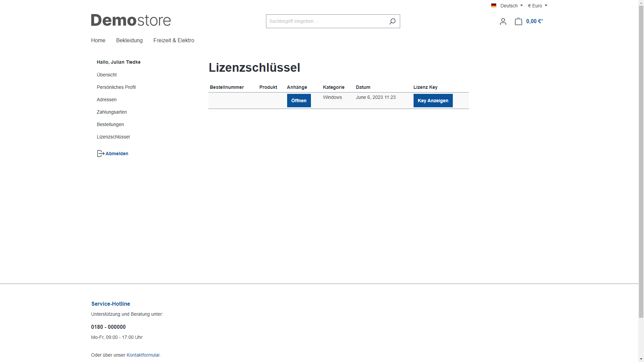Screen dimensions: 644x362
Task: Click the Datum column header
Action: click(x=363, y=87)
